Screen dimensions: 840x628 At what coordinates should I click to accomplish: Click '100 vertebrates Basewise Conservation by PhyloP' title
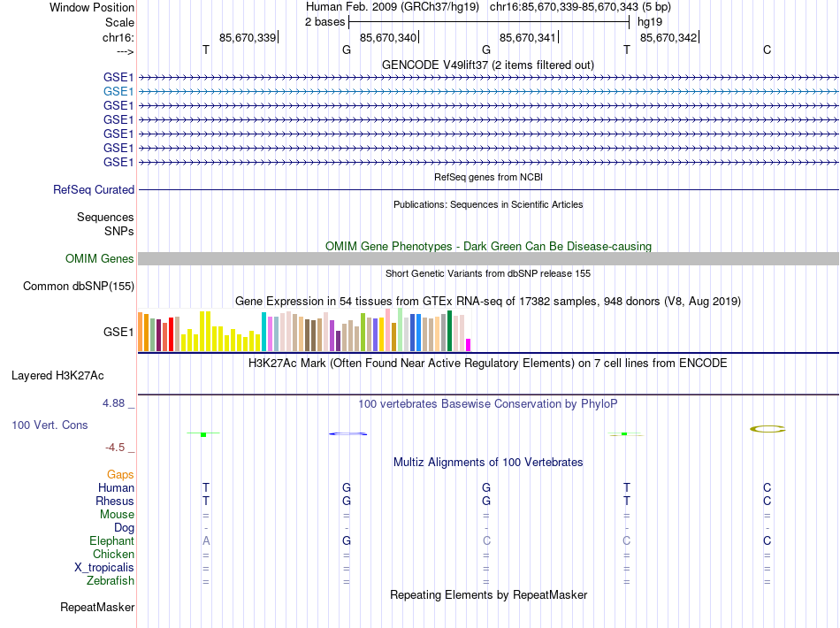point(488,404)
